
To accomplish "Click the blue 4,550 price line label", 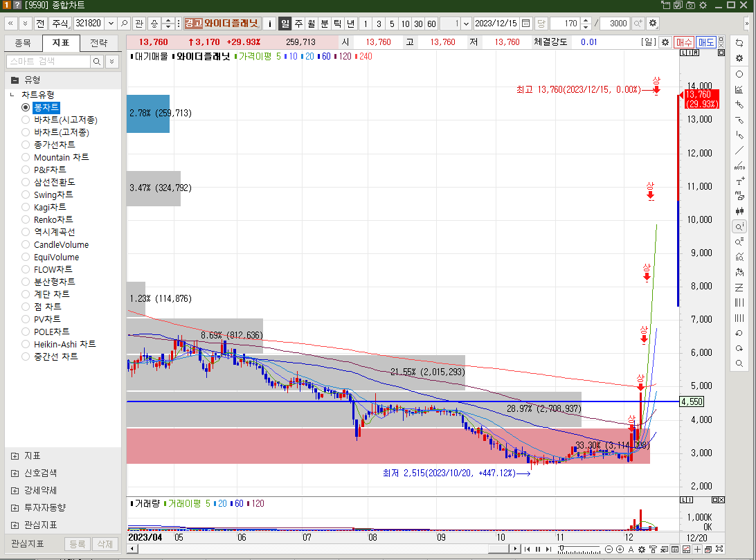I will [x=692, y=401].
